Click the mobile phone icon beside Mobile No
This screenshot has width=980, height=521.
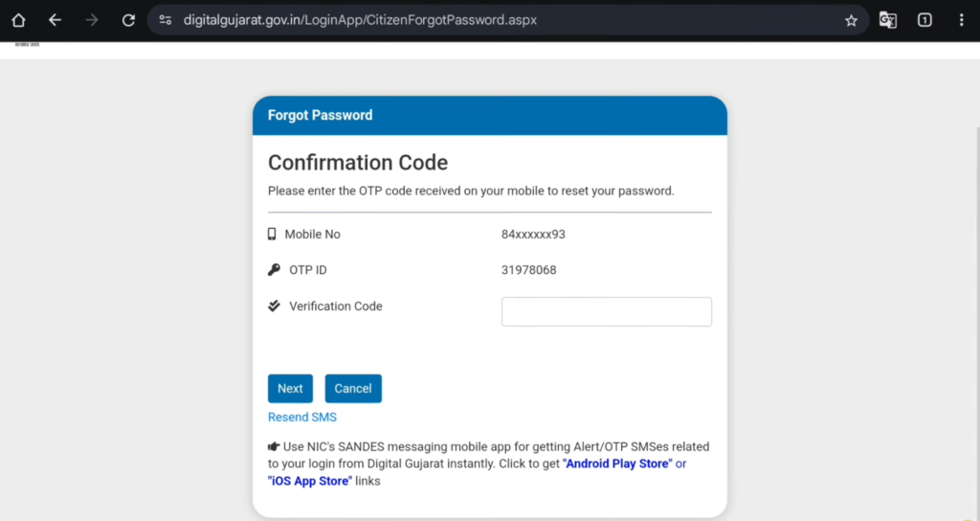[273, 234]
